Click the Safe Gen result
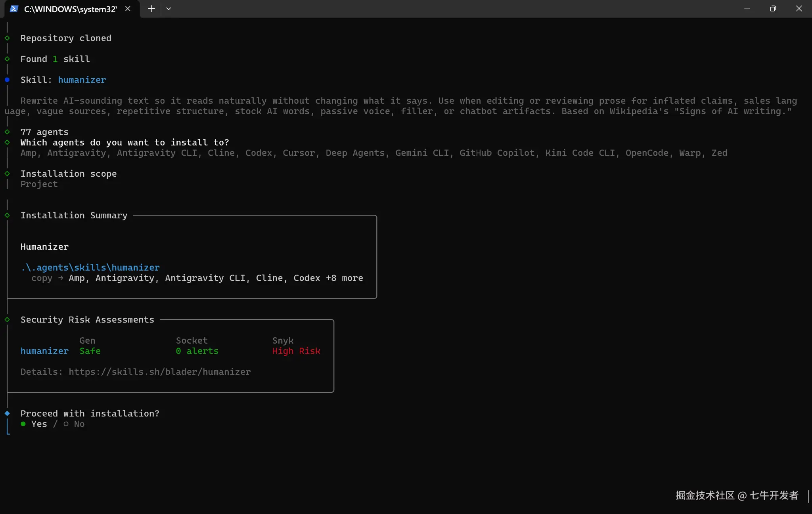812x514 pixels. pyautogui.click(x=90, y=351)
